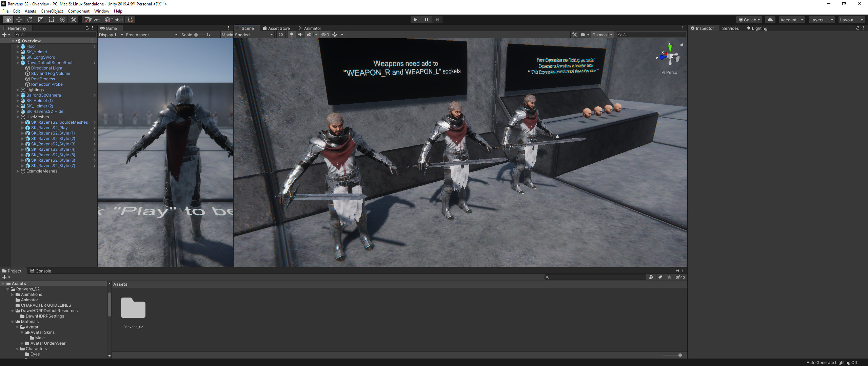Open the Layout dropdown
868x366 pixels.
[851, 20]
